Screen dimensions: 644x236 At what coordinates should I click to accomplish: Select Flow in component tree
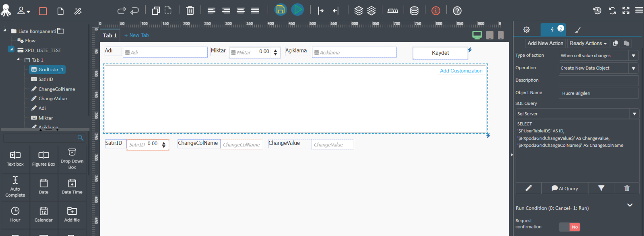coord(27,41)
